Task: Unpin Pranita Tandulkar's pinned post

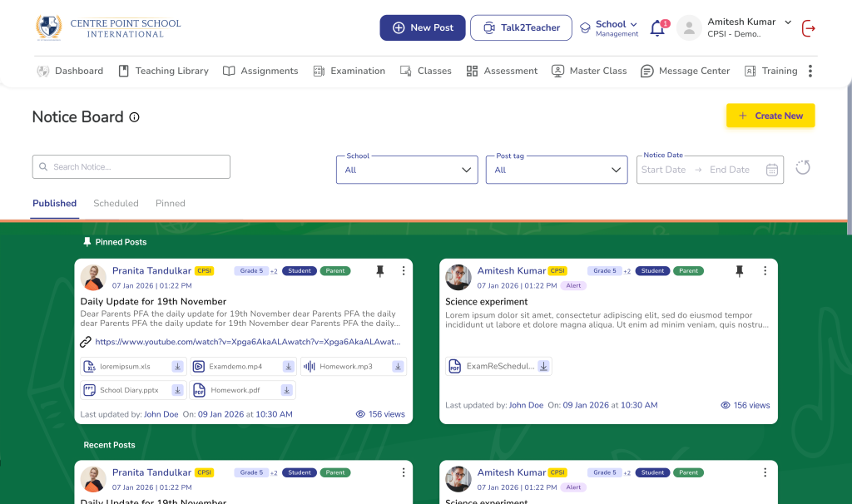Action: tap(380, 271)
